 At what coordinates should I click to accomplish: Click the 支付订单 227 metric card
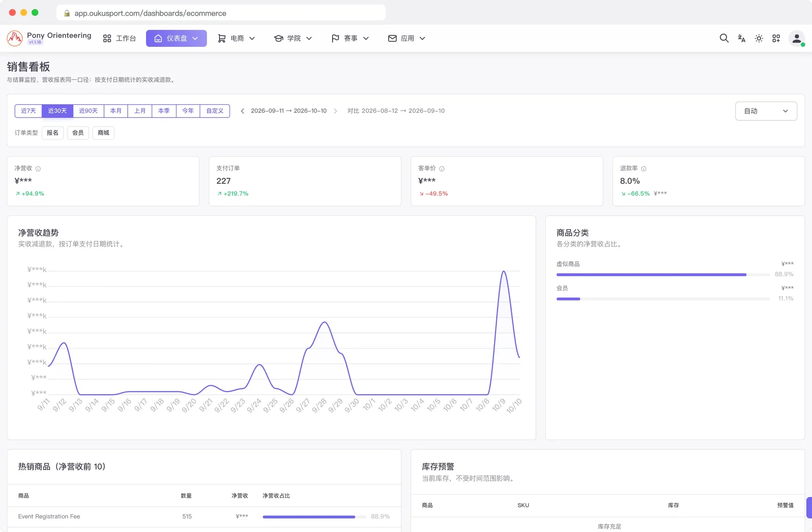pos(305,181)
